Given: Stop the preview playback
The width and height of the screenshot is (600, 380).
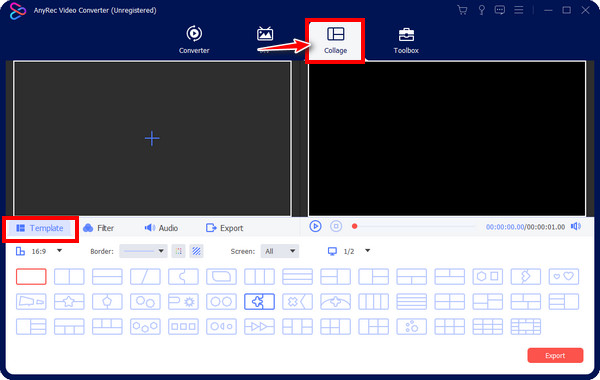Looking at the screenshot, I should tap(336, 226).
